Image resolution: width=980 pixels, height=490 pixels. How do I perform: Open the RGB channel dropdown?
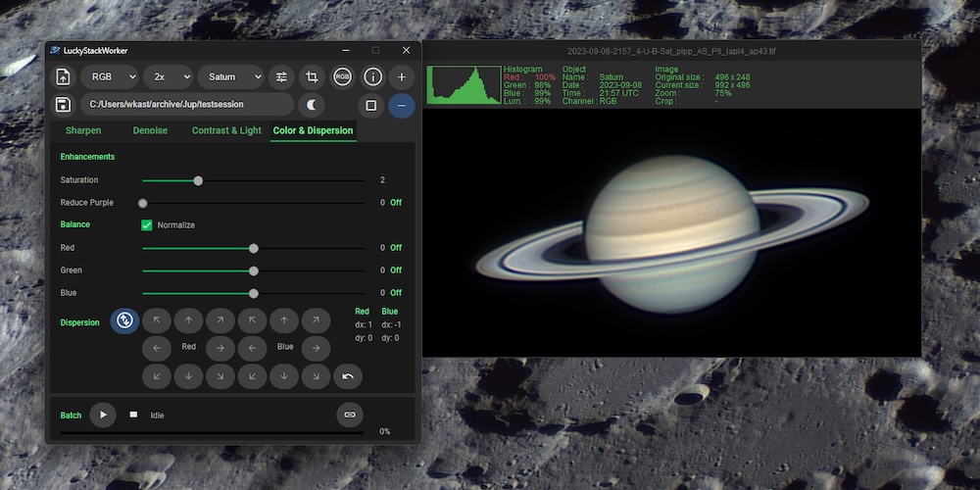click(109, 76)
